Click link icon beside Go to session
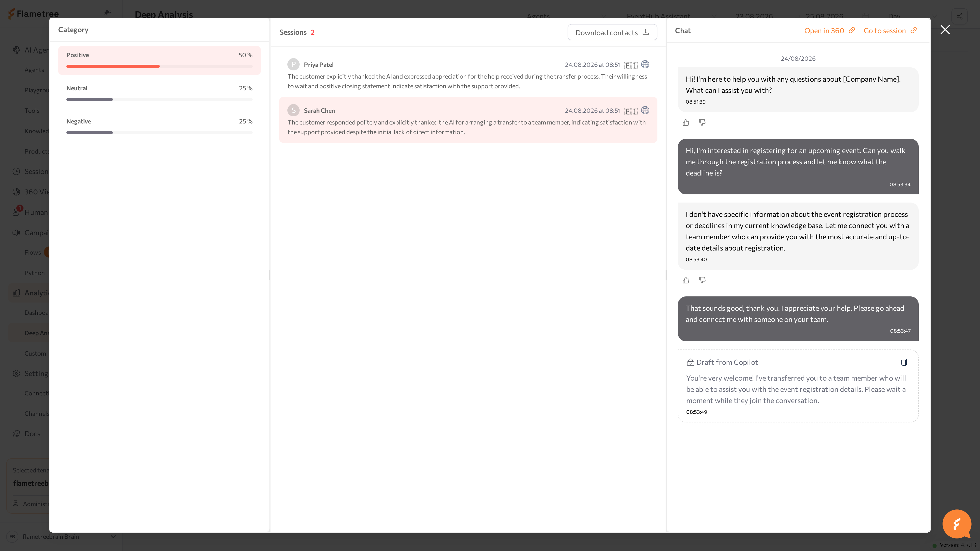The width and height of the screenshot is (980, 551). click(913, 30)
